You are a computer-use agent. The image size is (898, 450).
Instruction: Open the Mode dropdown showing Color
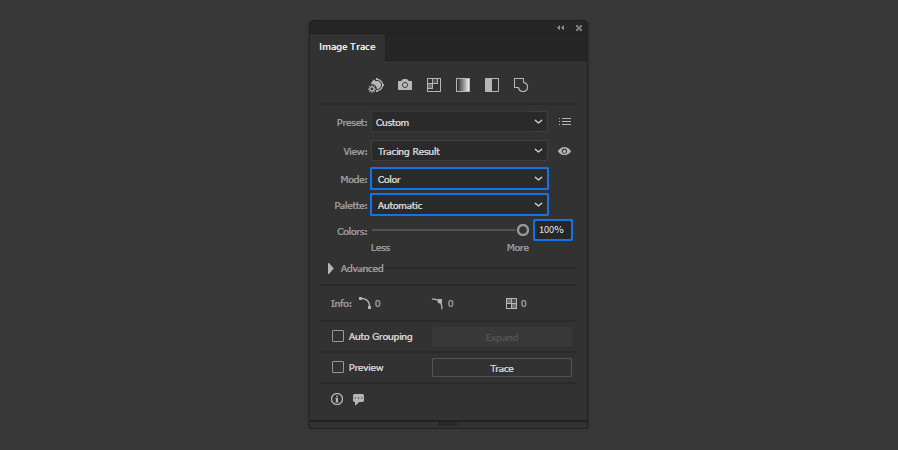(x=459, y=179)
